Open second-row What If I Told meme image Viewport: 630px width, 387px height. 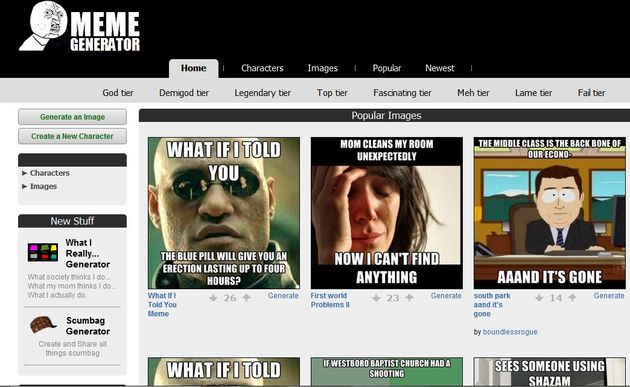pyautogui.click(x=224, y=371)
